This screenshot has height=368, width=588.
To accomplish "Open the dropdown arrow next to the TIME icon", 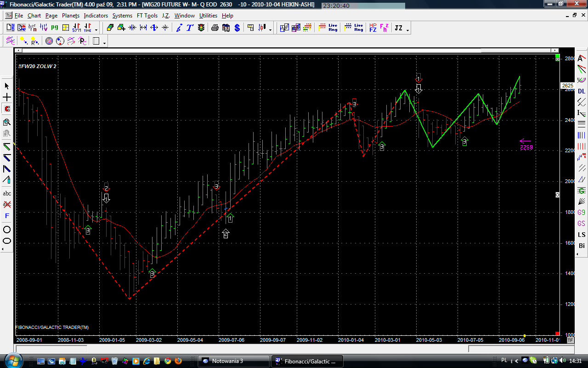I will 96,30.
